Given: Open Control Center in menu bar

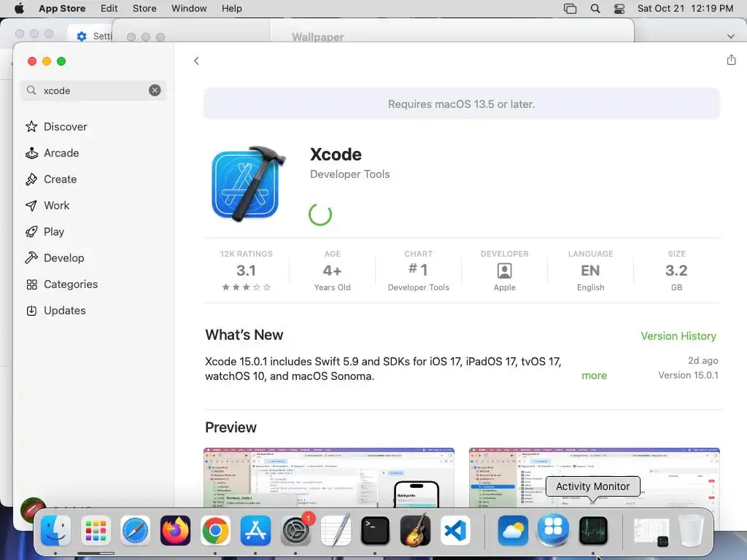Looking at the screenshot, I should tap(619, 9).
